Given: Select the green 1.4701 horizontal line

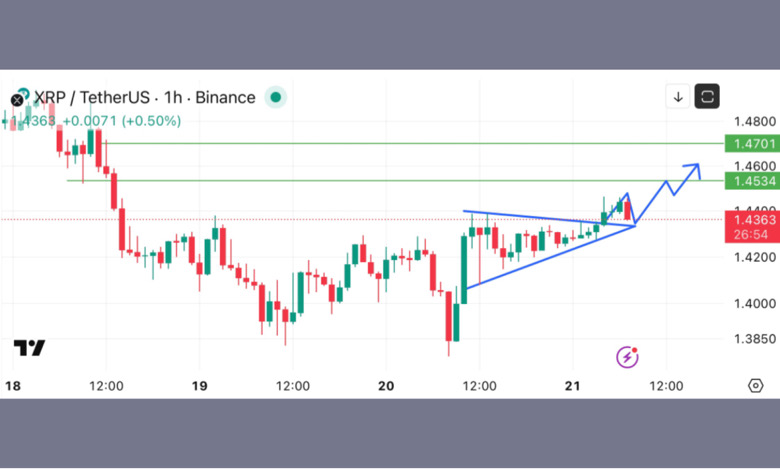Looking at the screenshot, I should click(x=400, y=143).
